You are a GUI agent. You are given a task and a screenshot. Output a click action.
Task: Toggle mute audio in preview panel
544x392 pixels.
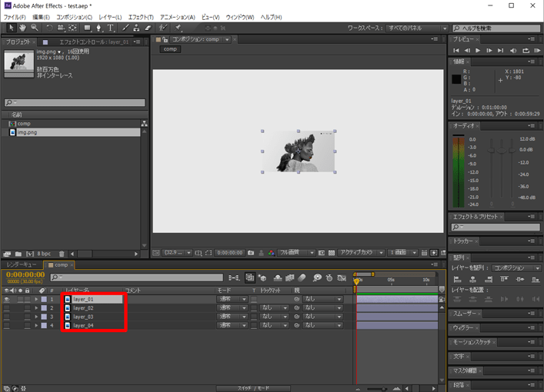coord(513,50)
